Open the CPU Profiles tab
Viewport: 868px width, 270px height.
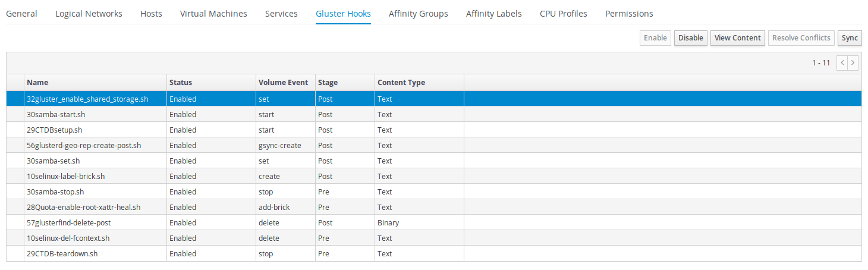(x=563, y=14)
